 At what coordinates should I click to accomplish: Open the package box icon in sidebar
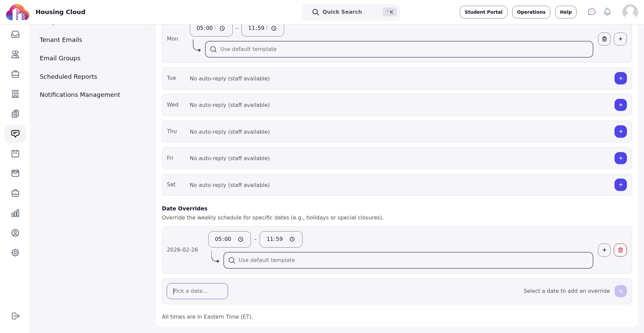coord(15,174)
